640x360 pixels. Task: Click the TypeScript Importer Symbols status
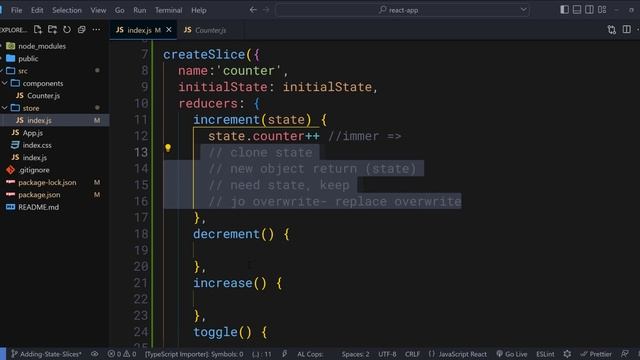point(194,354)
